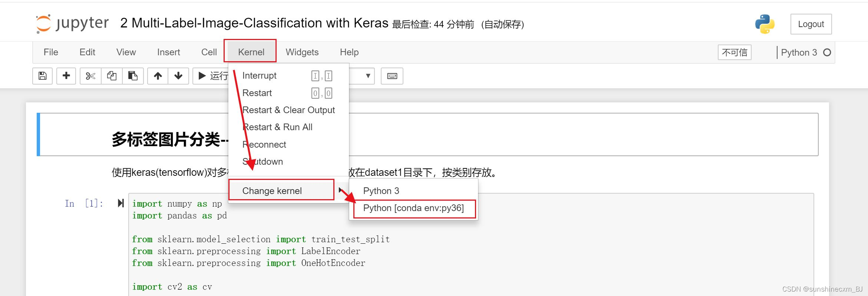Click the 最后检查 checkpoint status text
This screenshot has width=868, height=296.
433,24
